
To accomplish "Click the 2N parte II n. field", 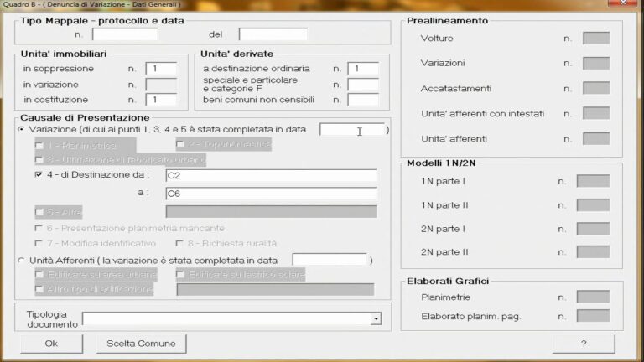I will click(x=593, y=252).
